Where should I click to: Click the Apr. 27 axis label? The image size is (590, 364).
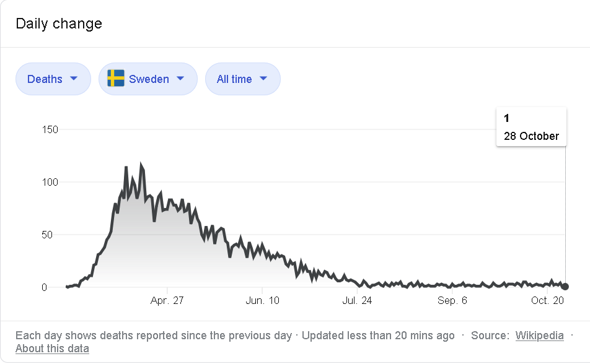tap(167, 300)
